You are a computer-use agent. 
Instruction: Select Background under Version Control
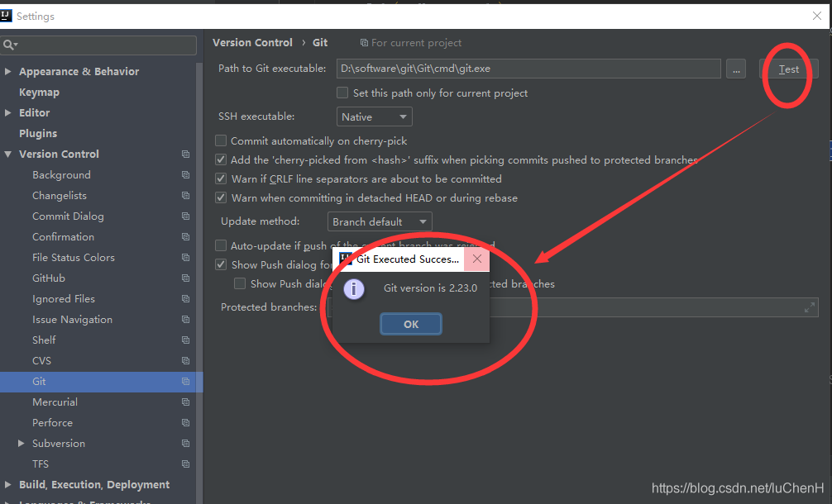(x=61, y=175)
